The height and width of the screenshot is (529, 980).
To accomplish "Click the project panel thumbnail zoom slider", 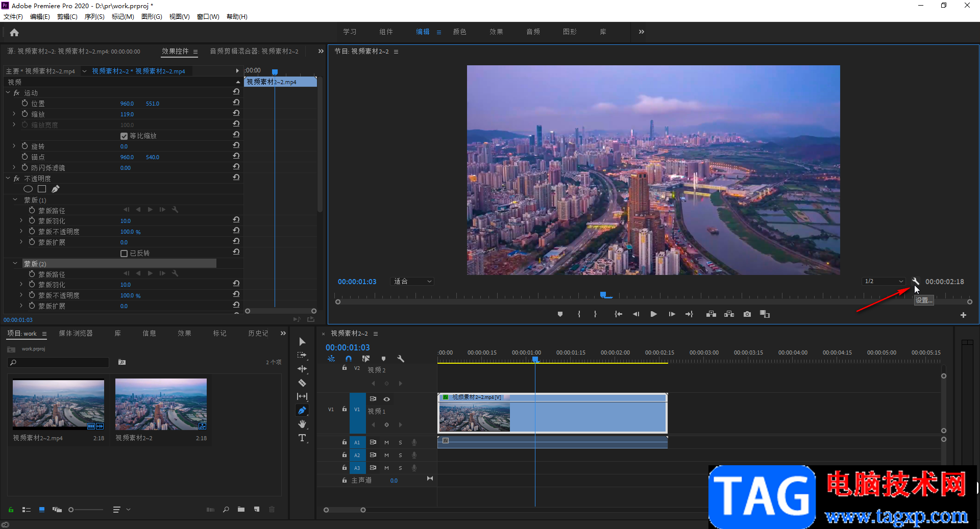I will (71, 510).
